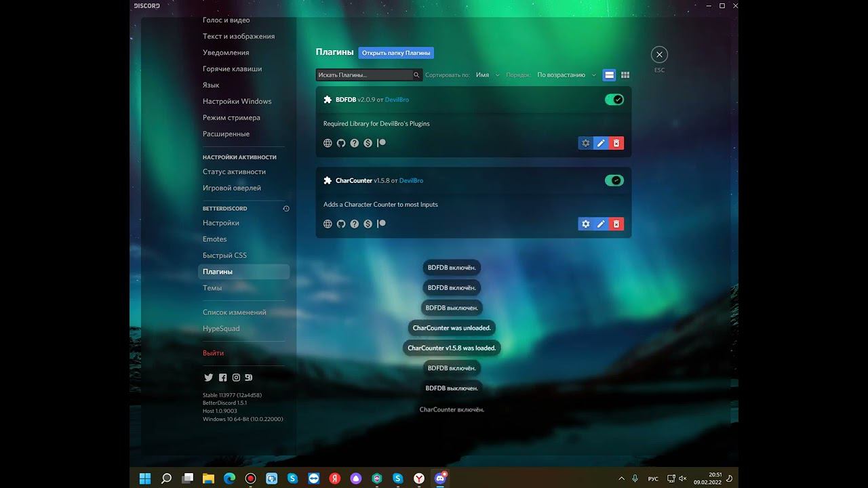Click BDFDB support question-mark icon
Screen dimensions: 868x488
tap(355, 143)
